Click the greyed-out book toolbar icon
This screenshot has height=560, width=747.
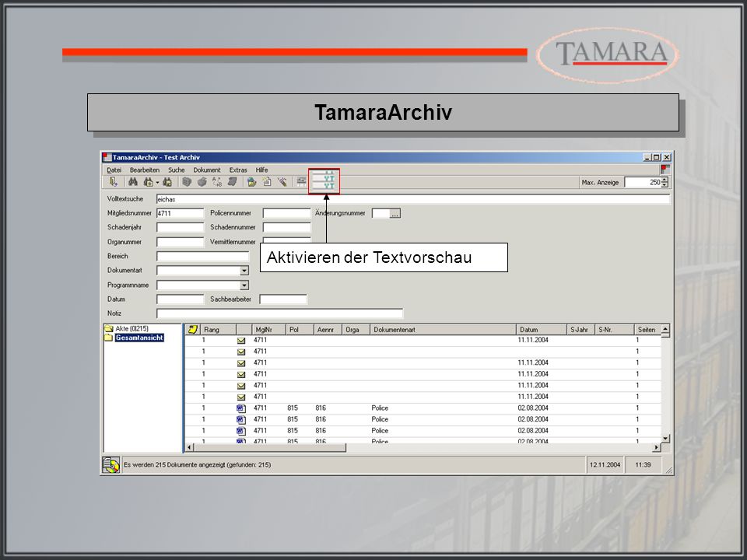pyautogui.click(x=233, y=181)
